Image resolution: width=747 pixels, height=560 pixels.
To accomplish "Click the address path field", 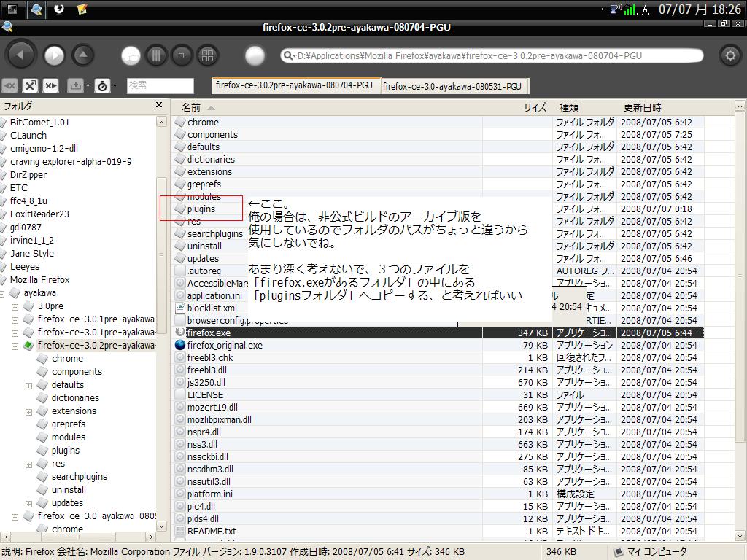I will coord(492,55).
